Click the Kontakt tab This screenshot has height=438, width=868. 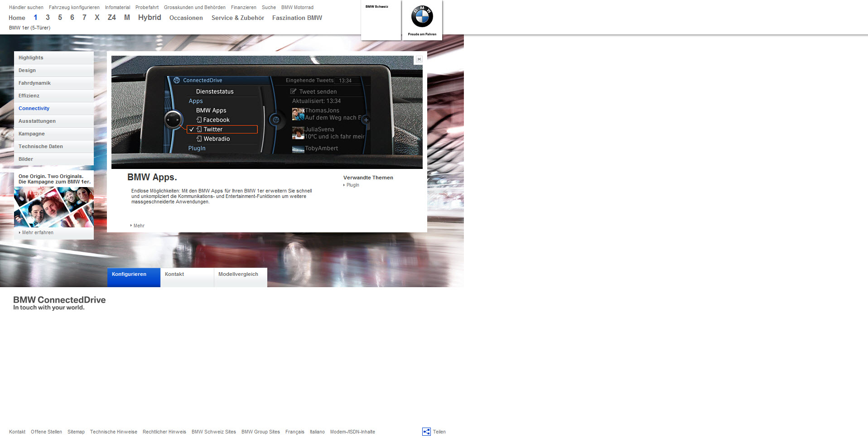click(x=187, y=277)
